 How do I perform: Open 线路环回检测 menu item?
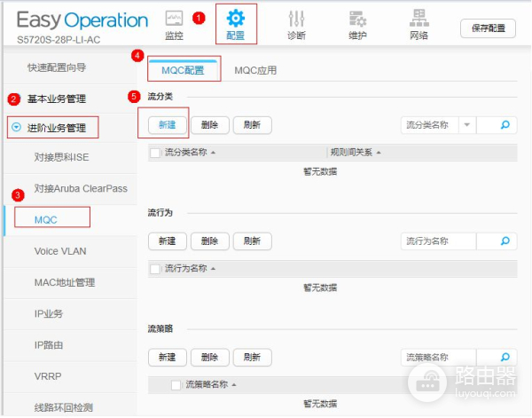pyautogui.click(x=64, y=407)
